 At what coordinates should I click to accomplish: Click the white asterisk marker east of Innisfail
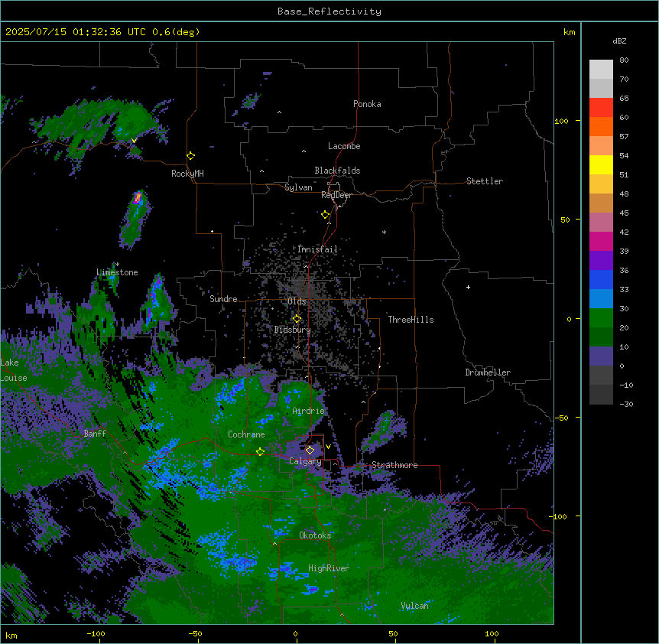384,232
